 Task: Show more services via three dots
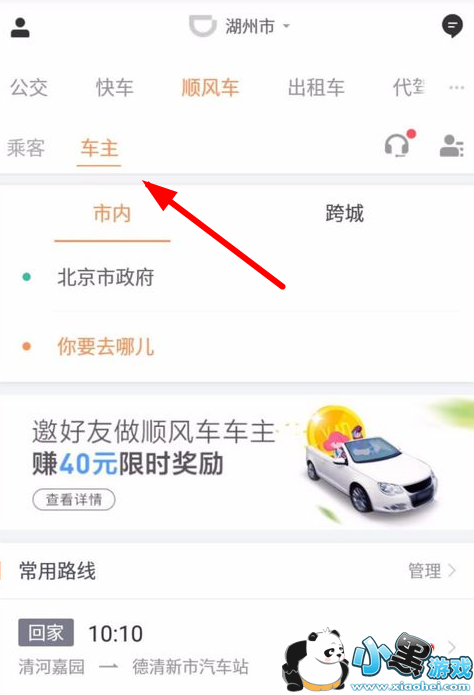click(x=456, y=87)
